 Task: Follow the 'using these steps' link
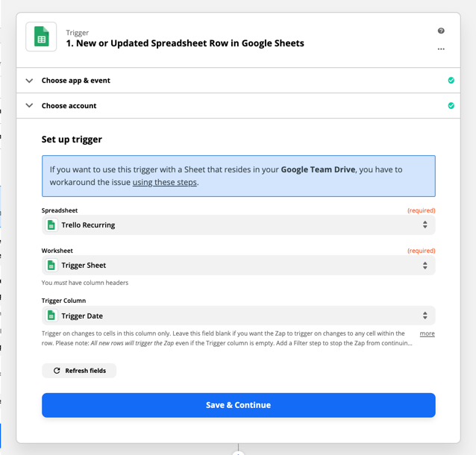point(165,182)
